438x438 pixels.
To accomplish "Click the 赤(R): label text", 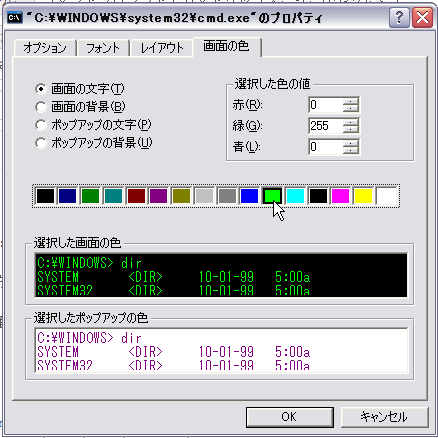I will [248, 105].
